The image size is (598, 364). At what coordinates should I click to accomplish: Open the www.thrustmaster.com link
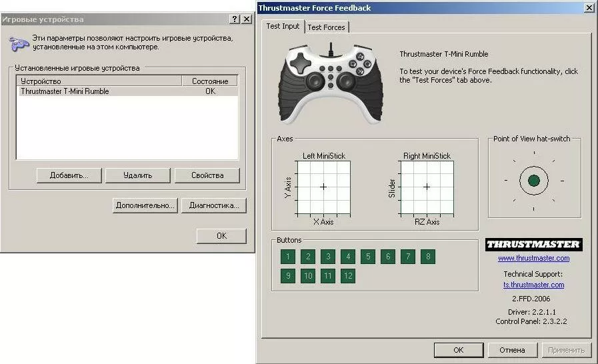(x=533, y=258)
